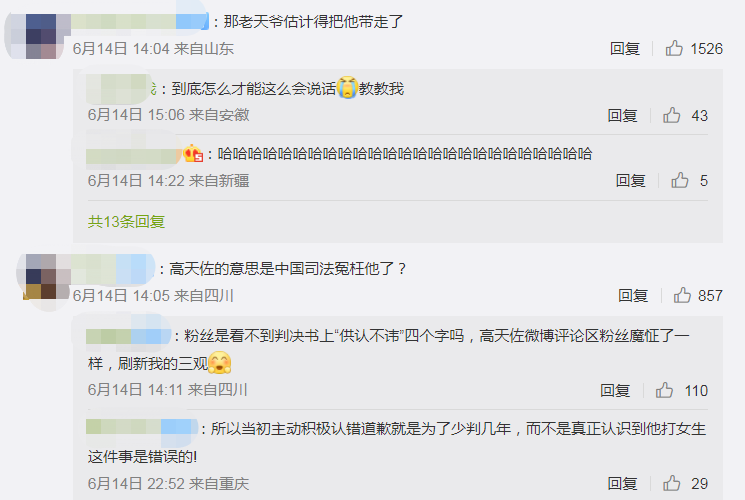Like the comment with 1526 likes
745x500 pixels.
pos(674,48)
